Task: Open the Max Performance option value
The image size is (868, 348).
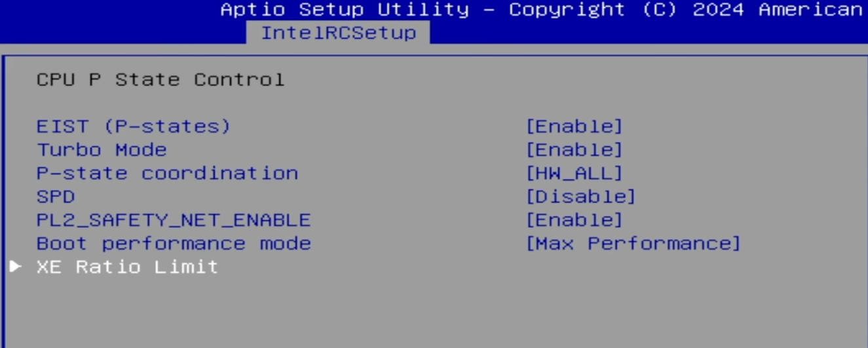Action: [x=633, y=244]
